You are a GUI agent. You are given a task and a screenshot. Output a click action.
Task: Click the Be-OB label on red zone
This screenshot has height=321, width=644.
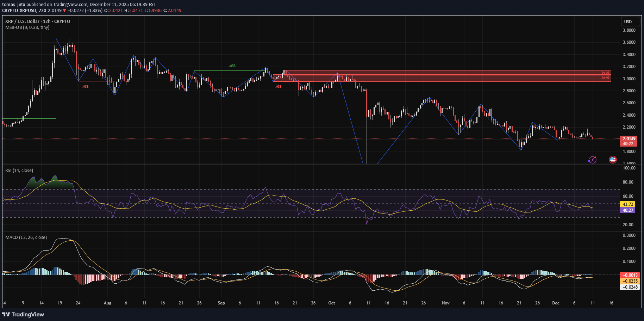pos(605,73)
